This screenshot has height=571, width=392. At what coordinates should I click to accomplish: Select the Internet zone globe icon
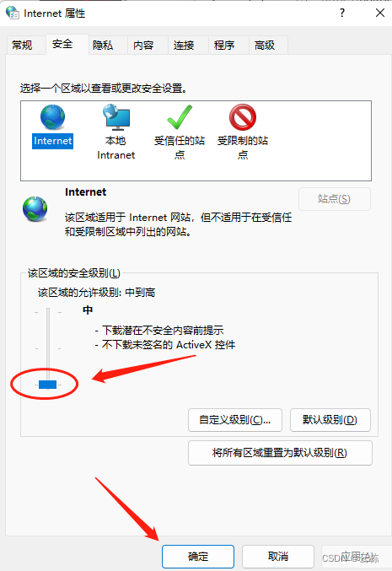[53, 117]
